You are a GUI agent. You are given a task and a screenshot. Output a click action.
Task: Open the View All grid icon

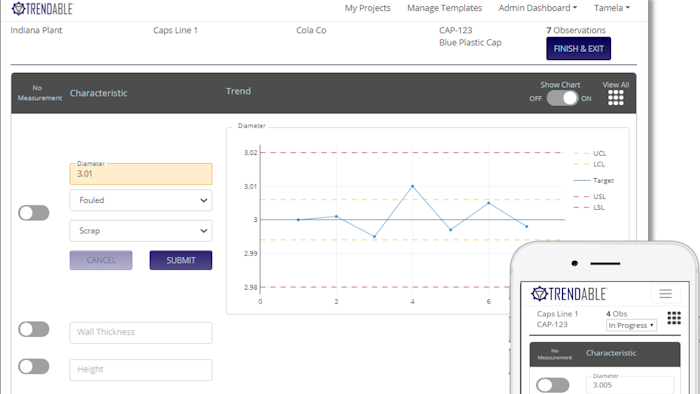(x=616, y=98)
